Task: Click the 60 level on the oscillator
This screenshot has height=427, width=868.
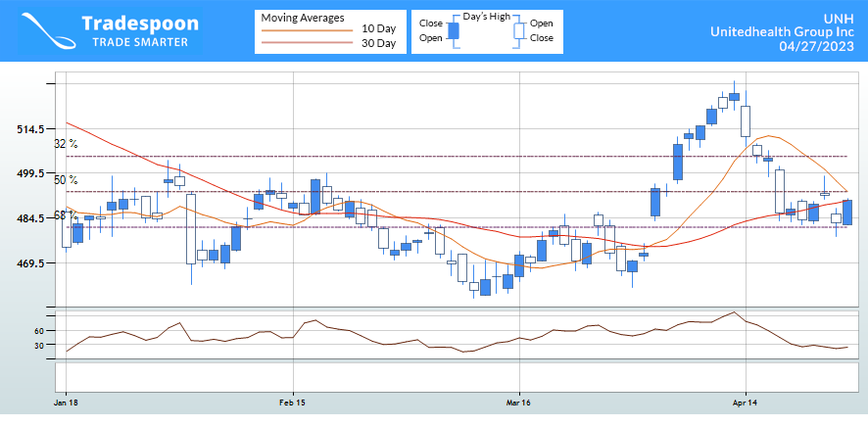Action: [x=39, y=331]
